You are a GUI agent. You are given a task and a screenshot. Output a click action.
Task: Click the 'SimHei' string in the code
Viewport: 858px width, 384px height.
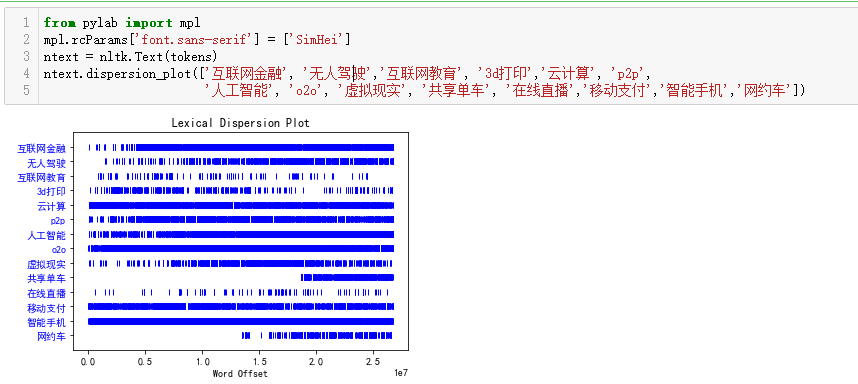317,40
